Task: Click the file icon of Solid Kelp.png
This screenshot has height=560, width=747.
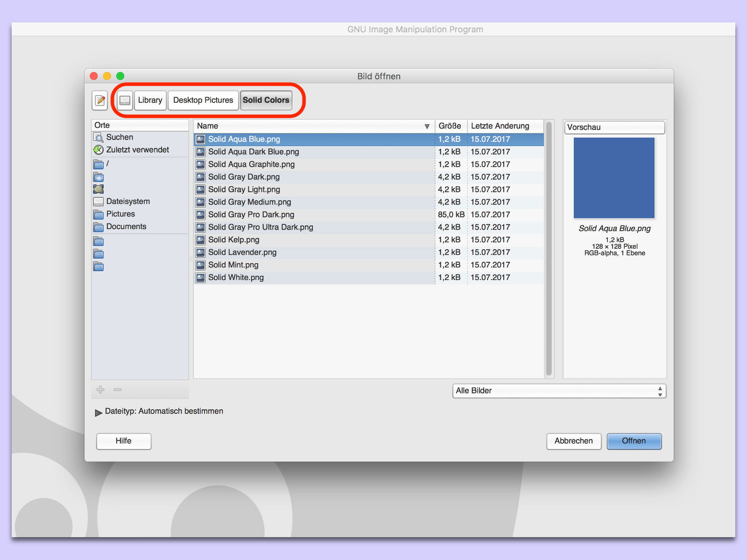Action: [x=200, y=240]
